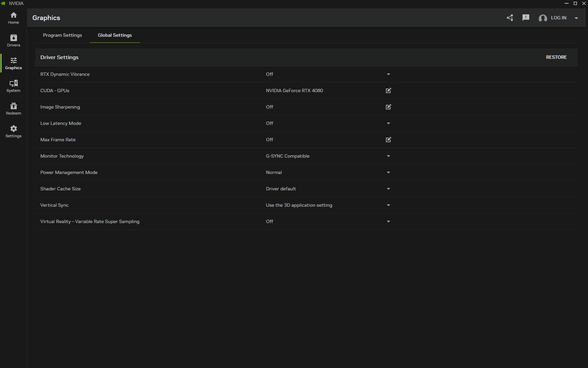Select the Global Settings tab
Image resolution: width=588 pixels, height=368 pixels.
coord(115,35)
